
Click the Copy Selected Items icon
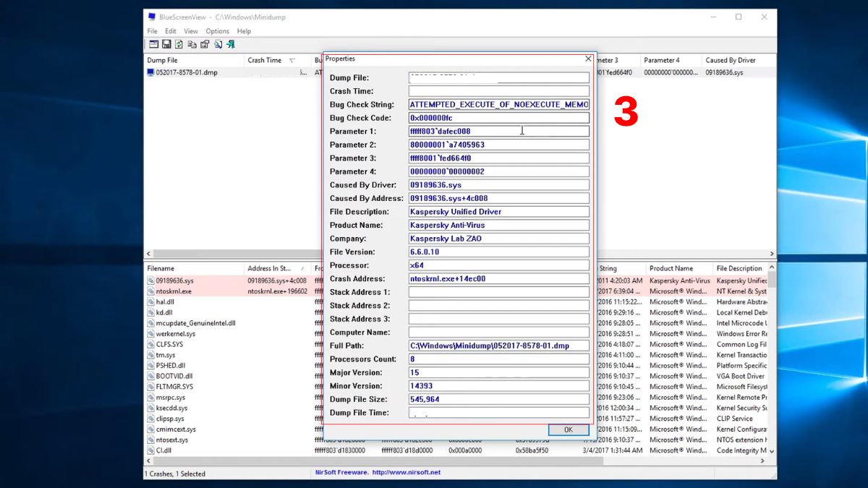192,44
